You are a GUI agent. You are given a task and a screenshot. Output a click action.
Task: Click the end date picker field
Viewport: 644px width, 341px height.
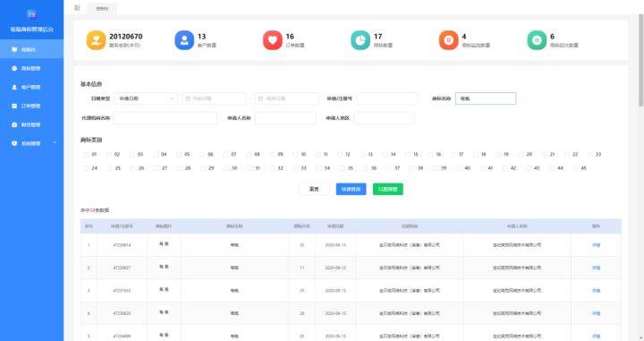(x=287, y=98)
